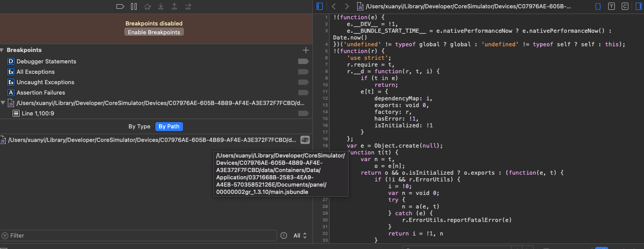The height and width of the screenshot is (249, 644).
Task: Click the show type information T icon
Action: pyautogui.click(x=611, y=6)
